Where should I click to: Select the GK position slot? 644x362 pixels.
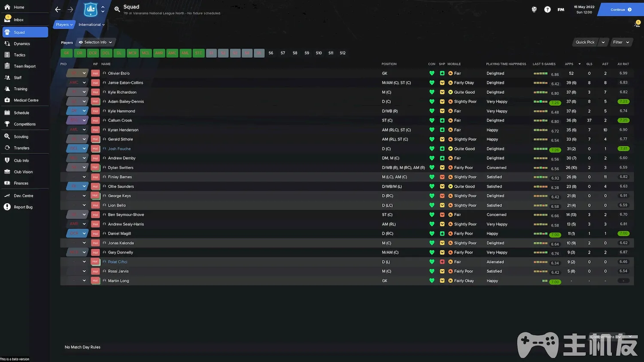pyautogui.click(x=67, y=53)
